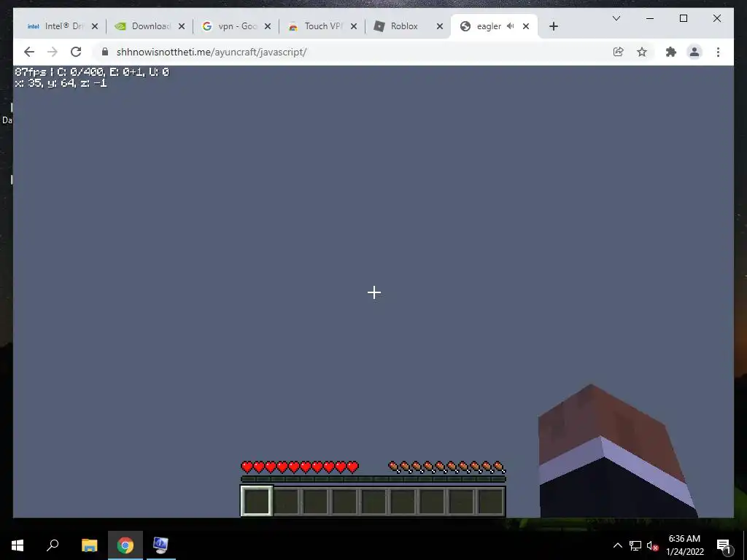
Task: Open the notification center icon
Action: click(724, 545)
